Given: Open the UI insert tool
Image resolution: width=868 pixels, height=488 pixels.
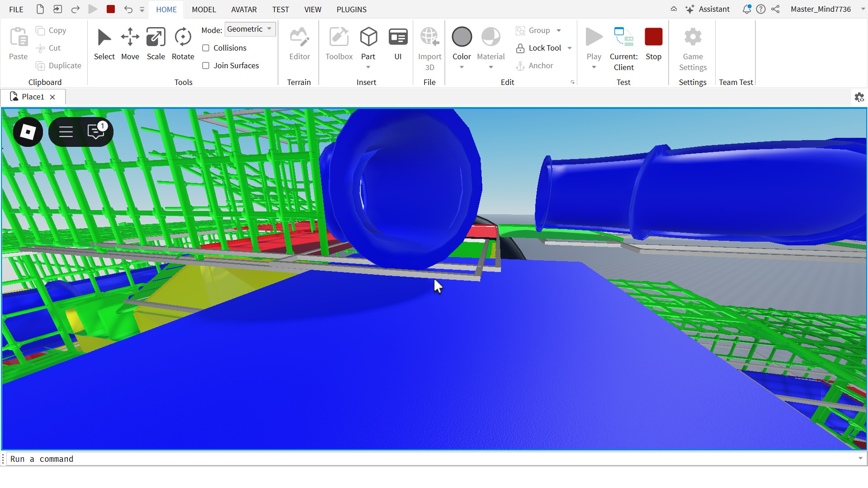Looking at the screenshot, I should pyautogui.click(x=398, y=43).
